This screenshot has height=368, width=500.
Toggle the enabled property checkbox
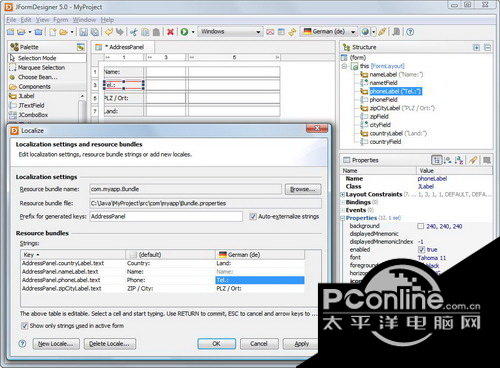pyautogui.click(x=421, y=250)
